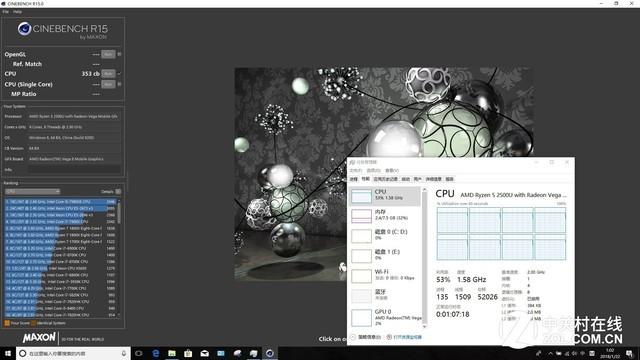Click the sidebar scroll-down arrow in Task Manager
Screen dimensions: 640x360
[424, 326]
